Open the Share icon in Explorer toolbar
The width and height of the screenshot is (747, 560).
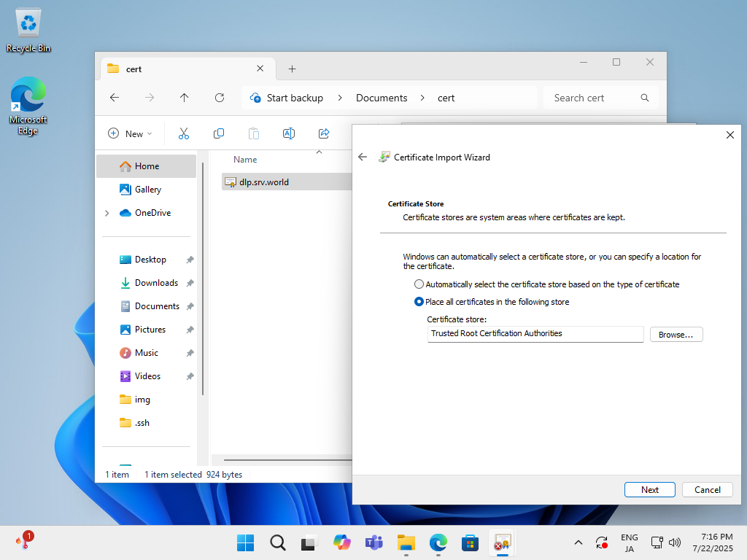pos(323,133)
